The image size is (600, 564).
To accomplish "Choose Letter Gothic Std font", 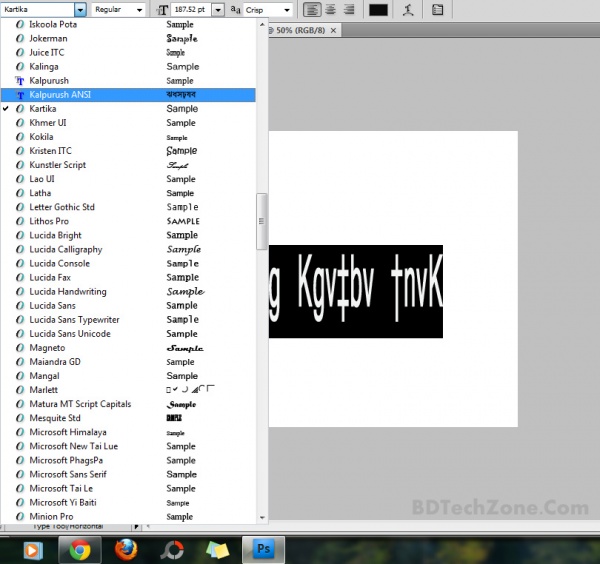I will (128, 207).
